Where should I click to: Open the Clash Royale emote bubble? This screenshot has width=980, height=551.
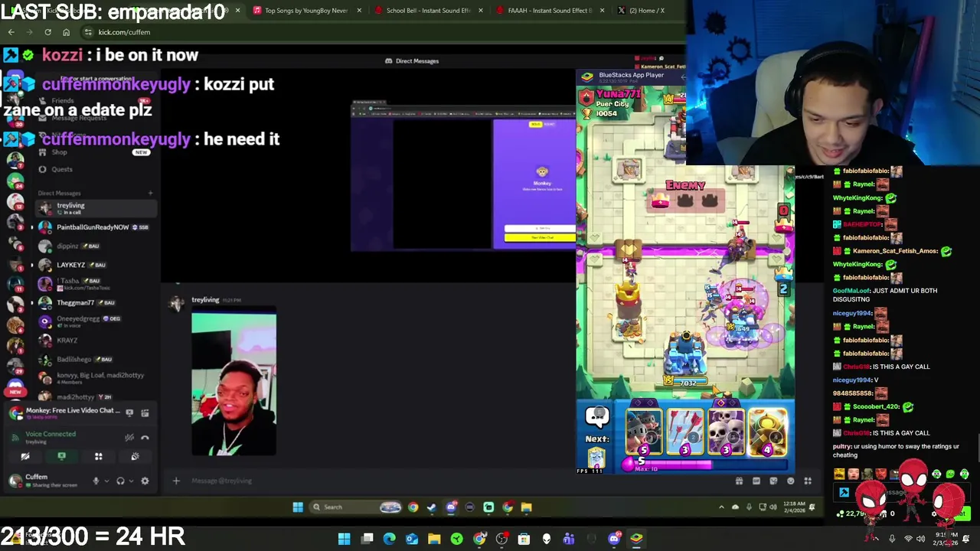[597, 417]
